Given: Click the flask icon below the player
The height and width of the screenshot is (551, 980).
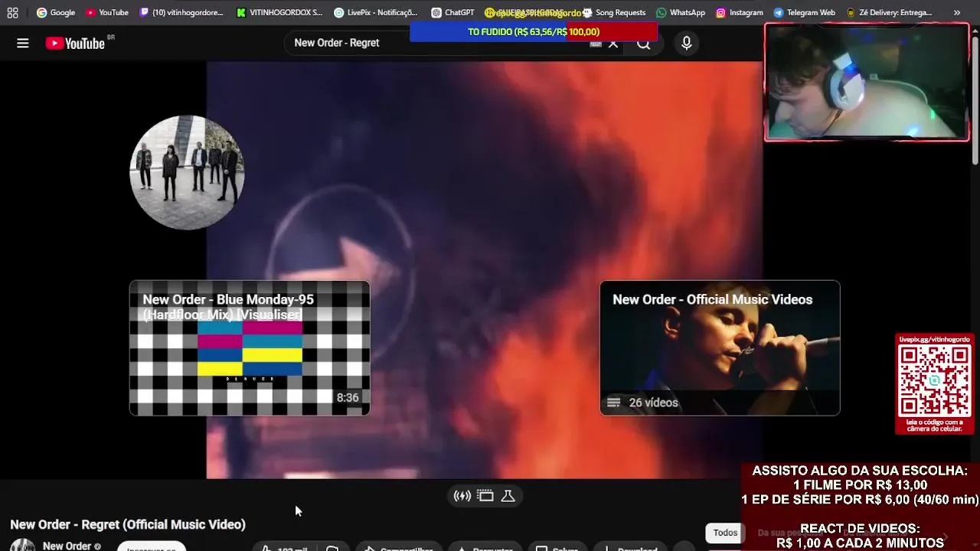Looking at the screenshot, I should 508,496.
